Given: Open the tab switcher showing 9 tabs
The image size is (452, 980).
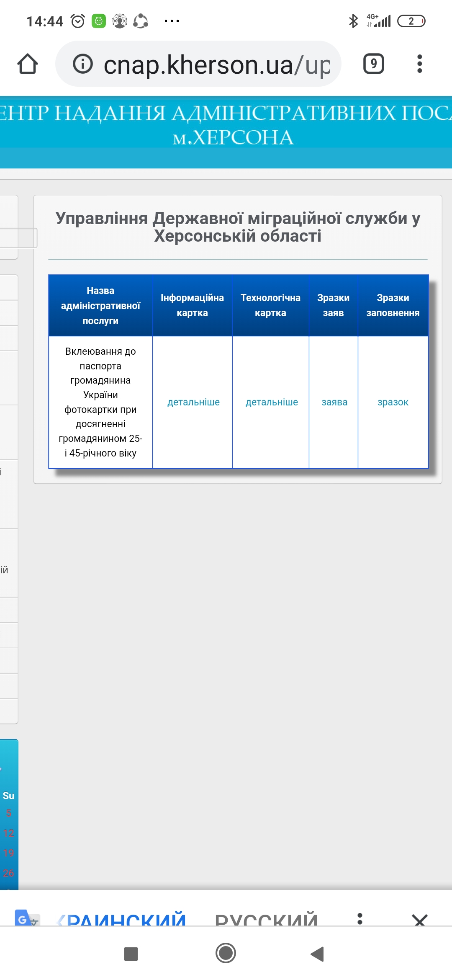Looking at the screenshot, I should pos(373,64).
